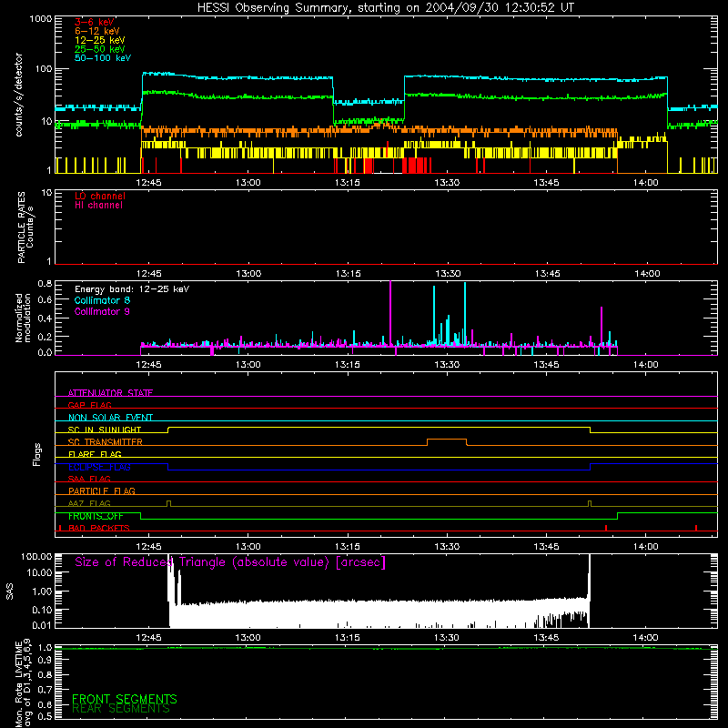Select the LO channel legend label
The width and height of the screenshot is (728, 728).
(100, 196)
